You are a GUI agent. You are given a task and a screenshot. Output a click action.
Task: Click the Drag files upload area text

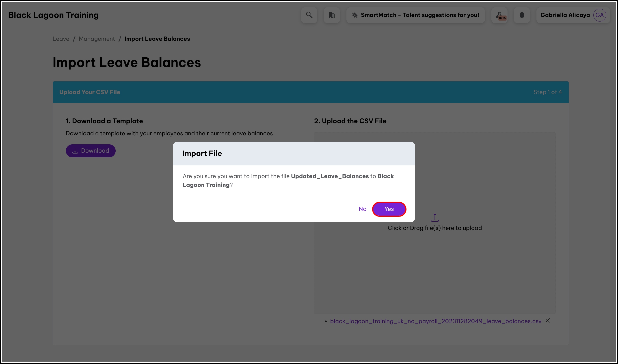pyautogui.click(x=434, y=228)
